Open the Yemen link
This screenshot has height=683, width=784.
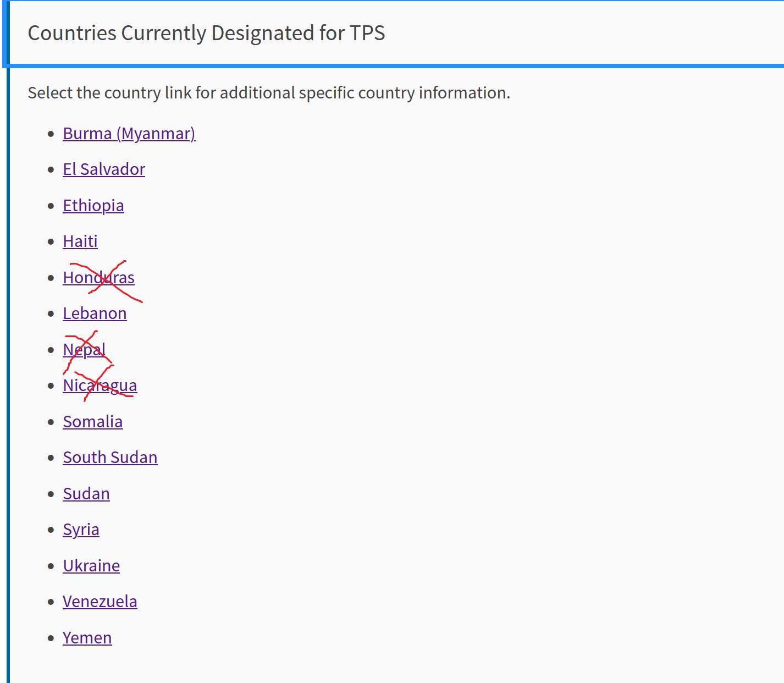point(87,638)
